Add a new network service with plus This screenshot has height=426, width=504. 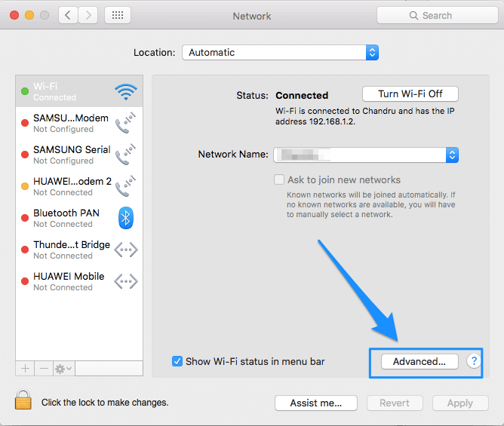(25, 369)
